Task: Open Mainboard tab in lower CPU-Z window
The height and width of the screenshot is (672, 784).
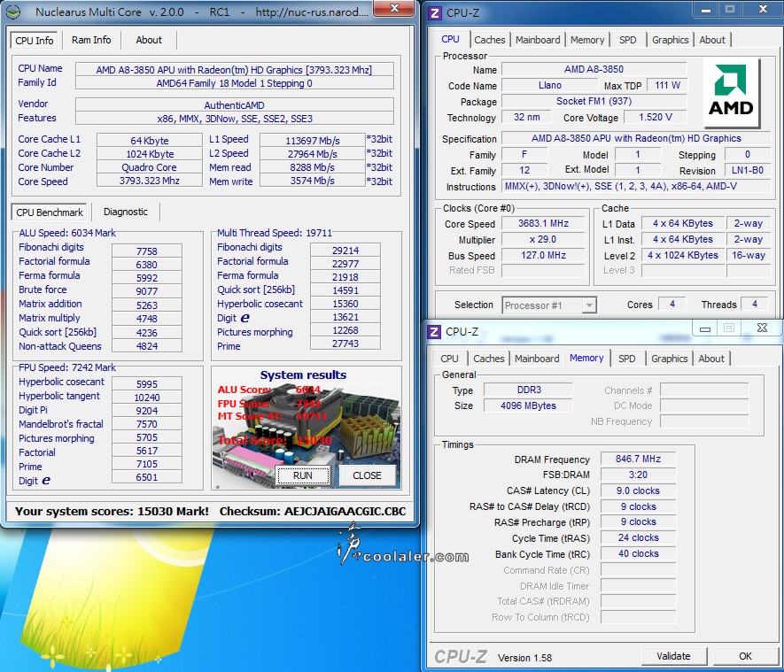Action: (537, 359)
